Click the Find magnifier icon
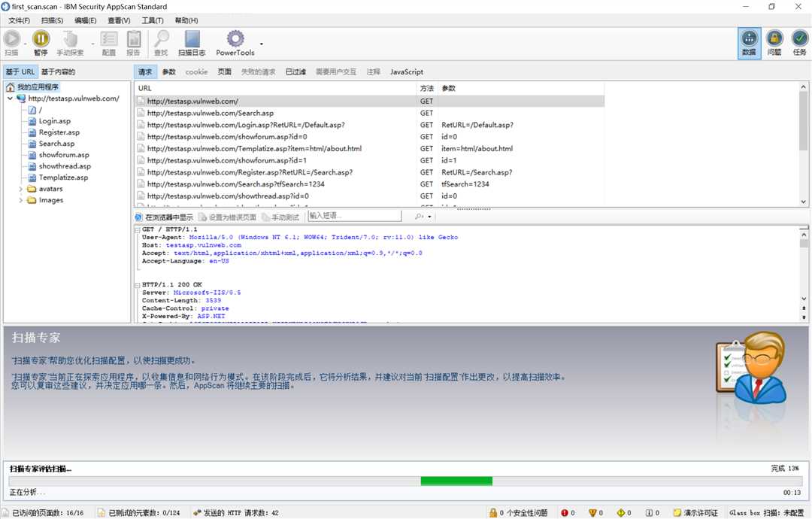This screenshot has width=812, height=519. click(162, 39)
